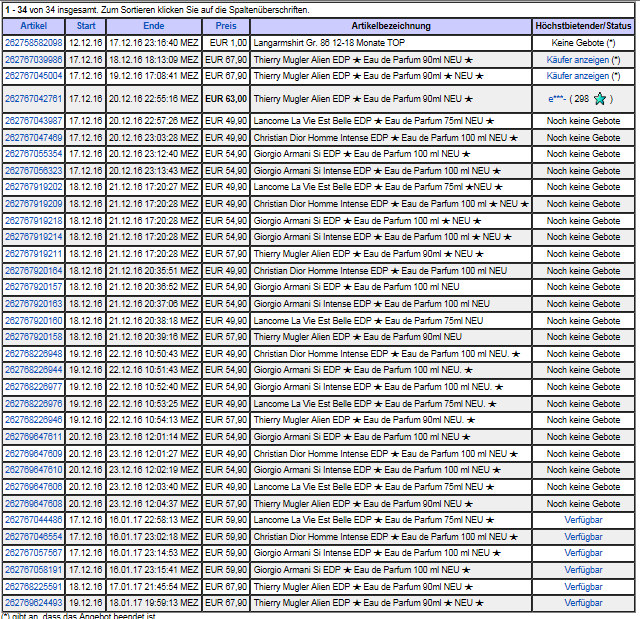Open article link 262767919214

[33, 237]
